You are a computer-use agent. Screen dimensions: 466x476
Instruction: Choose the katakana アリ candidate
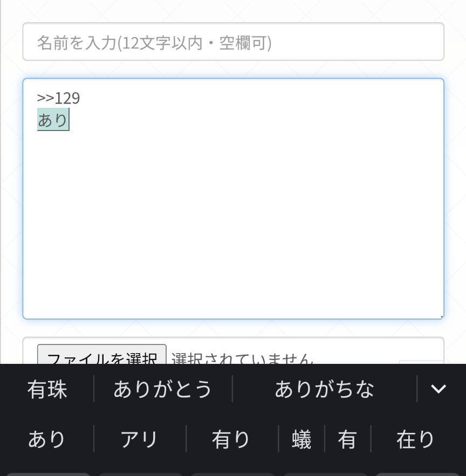140,439
